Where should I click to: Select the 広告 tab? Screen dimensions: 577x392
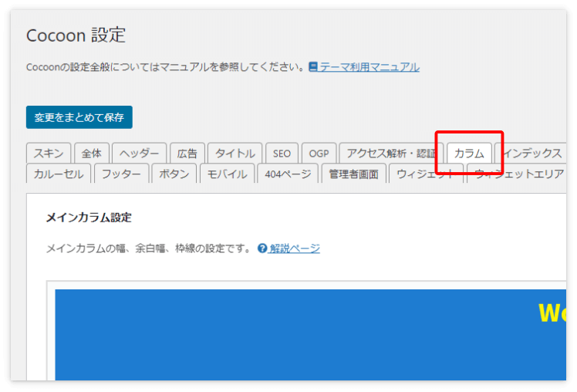pos(187,153)
